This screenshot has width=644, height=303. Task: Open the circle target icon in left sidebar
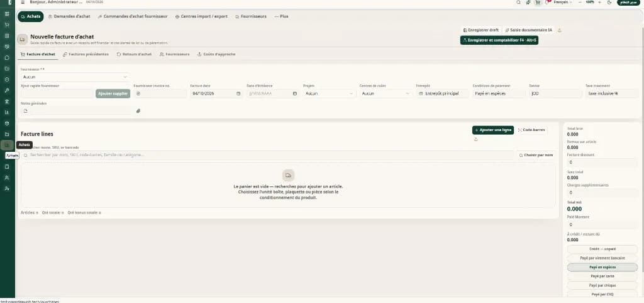coord(7,79)
